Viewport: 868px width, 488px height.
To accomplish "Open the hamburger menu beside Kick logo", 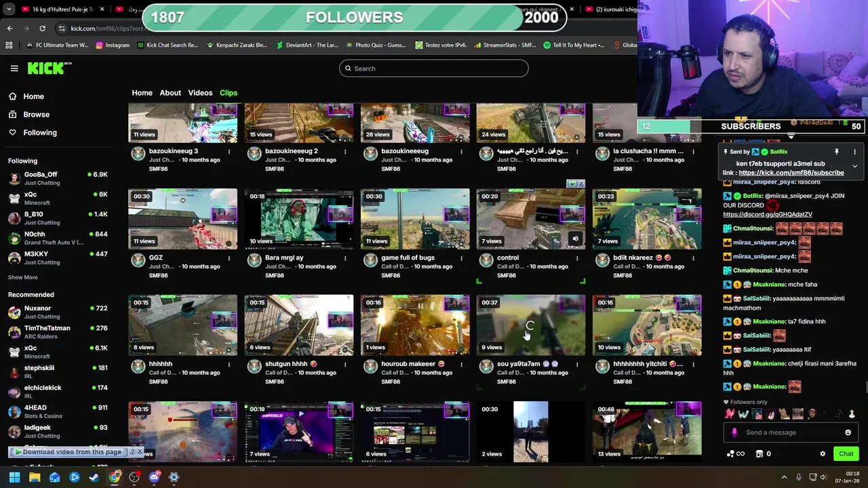I will coord(14,68).
